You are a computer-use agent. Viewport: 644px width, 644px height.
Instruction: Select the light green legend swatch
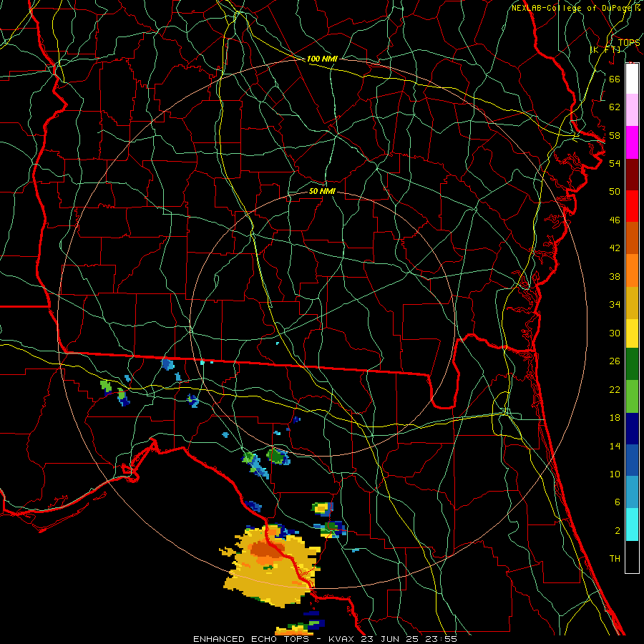632,396
